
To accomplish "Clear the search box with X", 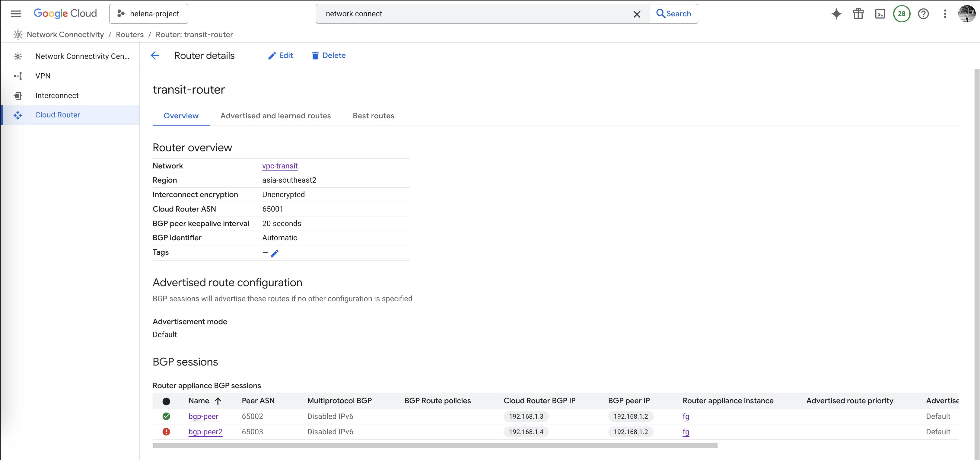I will (x=636, y=14).
